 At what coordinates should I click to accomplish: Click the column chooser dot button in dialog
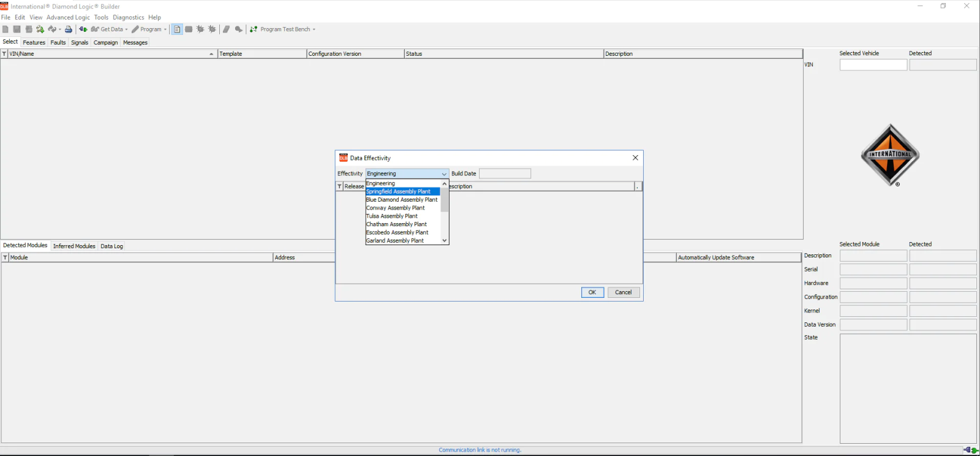638,186
